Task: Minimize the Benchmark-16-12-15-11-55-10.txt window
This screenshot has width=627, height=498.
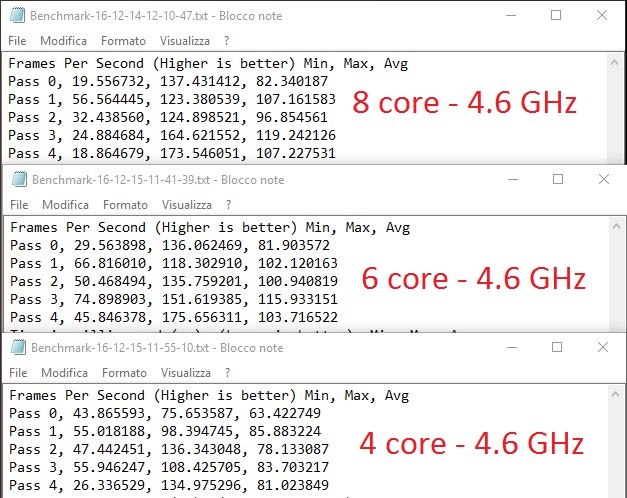Action: 512,347
